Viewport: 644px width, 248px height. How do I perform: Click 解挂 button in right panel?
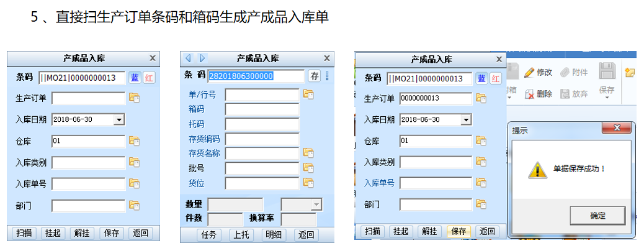point(430,231)
